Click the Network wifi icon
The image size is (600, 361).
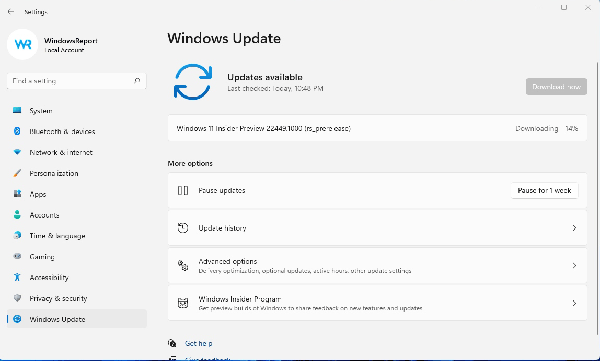[x=17, y=152]
